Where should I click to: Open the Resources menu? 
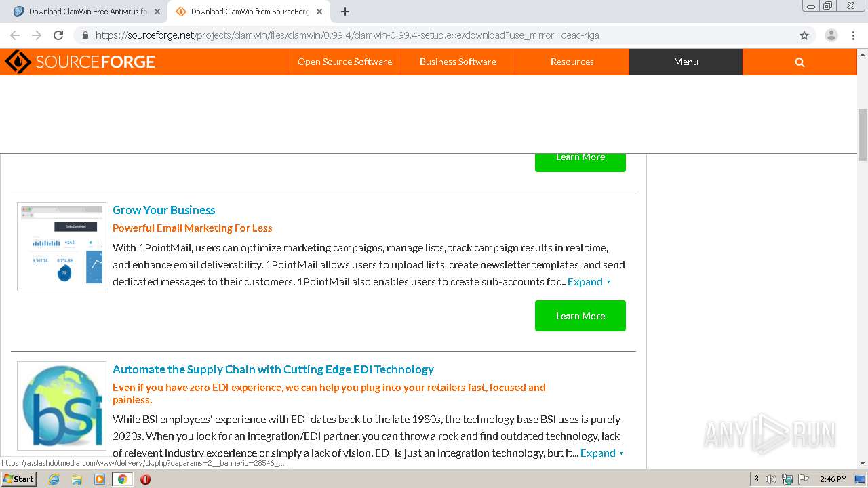(x=572, y=62)
